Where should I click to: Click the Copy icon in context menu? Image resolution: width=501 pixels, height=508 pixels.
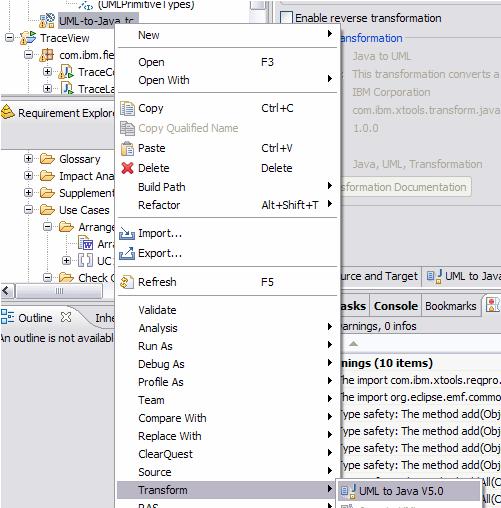click(127, 108)
